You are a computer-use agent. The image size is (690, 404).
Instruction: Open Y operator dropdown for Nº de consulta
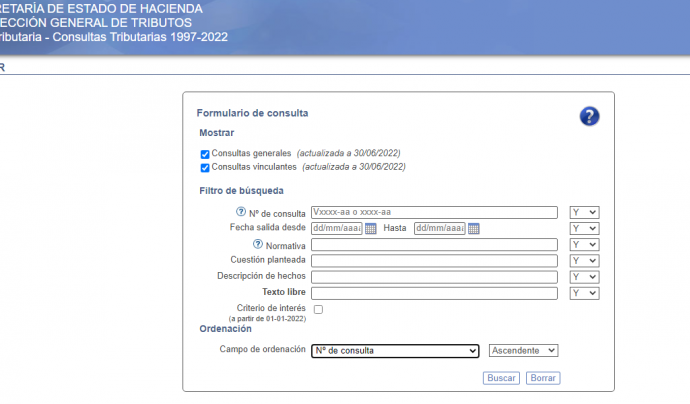583,213
